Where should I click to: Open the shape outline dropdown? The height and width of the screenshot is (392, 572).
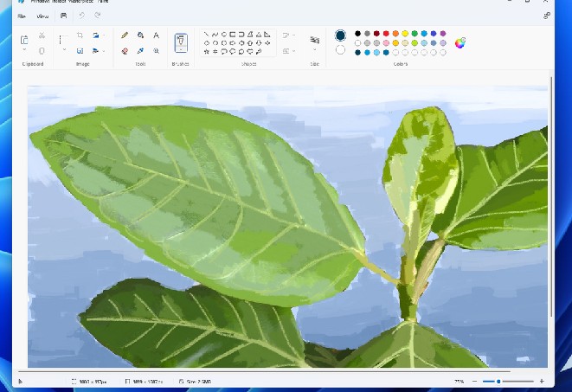click(x=289, y=35)
